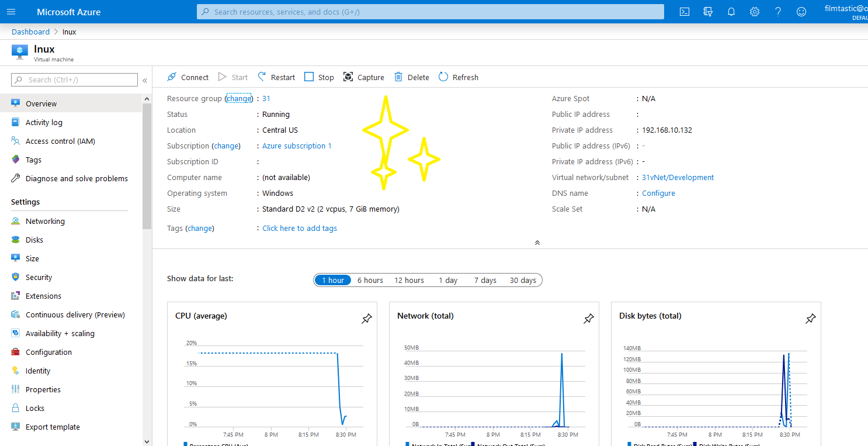The image size is (868, 446).
Task: Launch Cloud Shell from the top bar
Action: [x=685, y=12]
